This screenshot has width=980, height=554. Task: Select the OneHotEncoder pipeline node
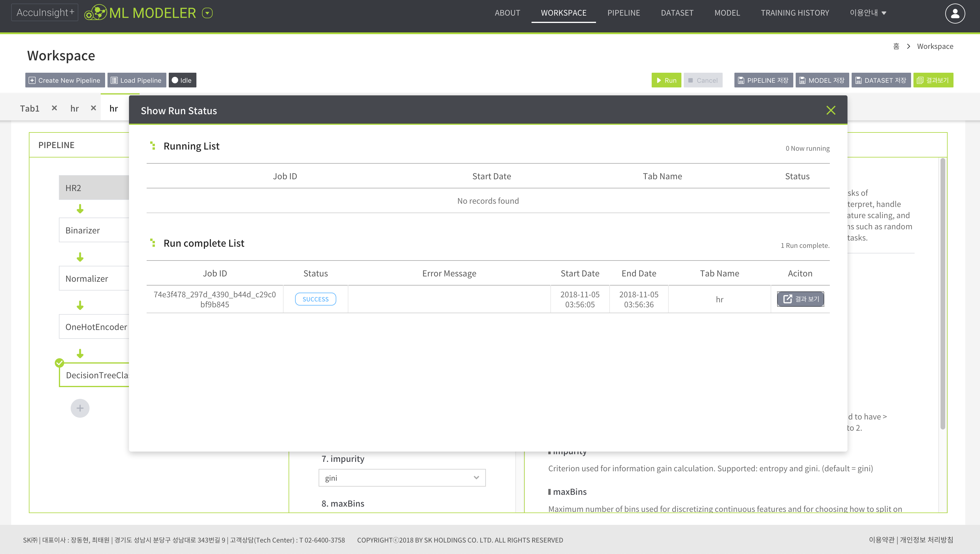[x=94, y=326]
